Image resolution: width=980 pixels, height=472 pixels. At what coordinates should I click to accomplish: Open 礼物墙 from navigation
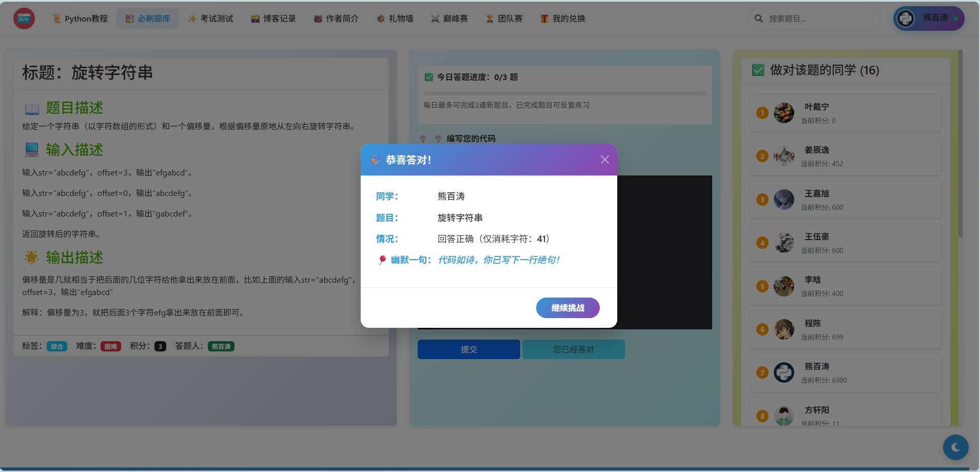[x=395, y=19]
